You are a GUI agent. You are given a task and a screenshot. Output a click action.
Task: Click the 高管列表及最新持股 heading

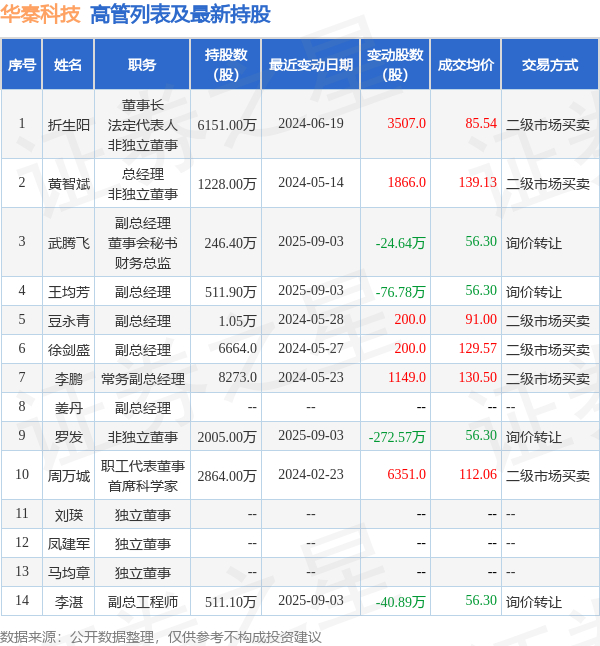(180, 14)
